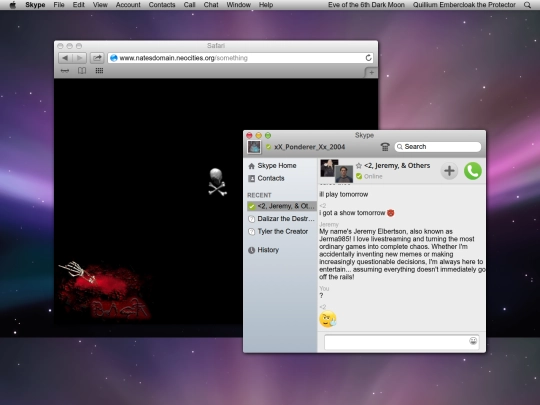The image size is (540, 405).
Task: Star the <2, Jeremy, & Others conversation
Action: [x=359, y=166]
